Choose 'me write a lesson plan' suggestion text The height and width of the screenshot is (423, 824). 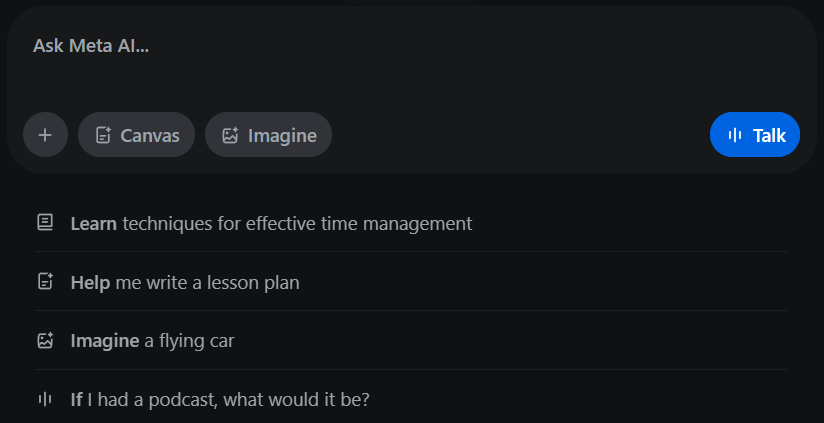(207, 282)
